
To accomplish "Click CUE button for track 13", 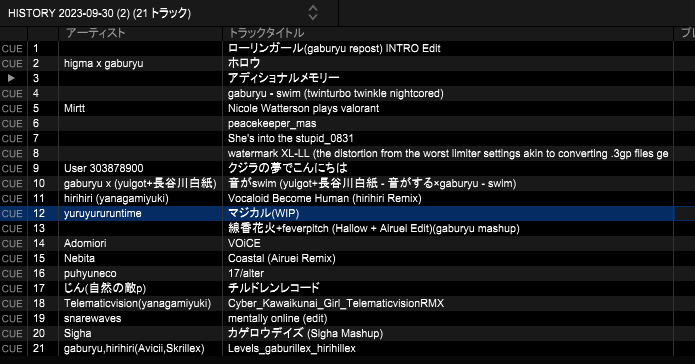I will pos(12,228).
